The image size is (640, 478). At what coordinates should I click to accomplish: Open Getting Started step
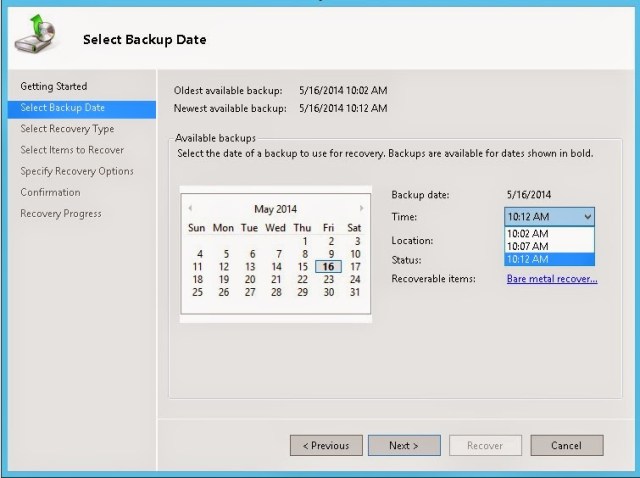click(x=53, y=86)
